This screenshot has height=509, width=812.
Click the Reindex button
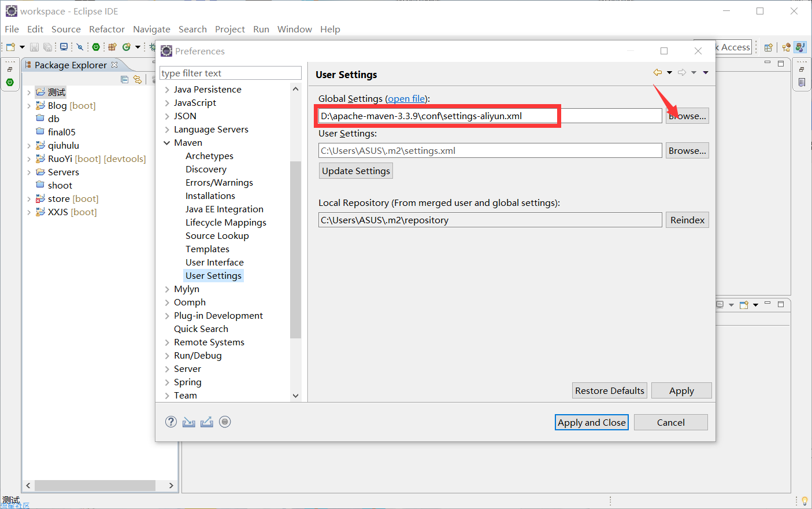[687, 220]
